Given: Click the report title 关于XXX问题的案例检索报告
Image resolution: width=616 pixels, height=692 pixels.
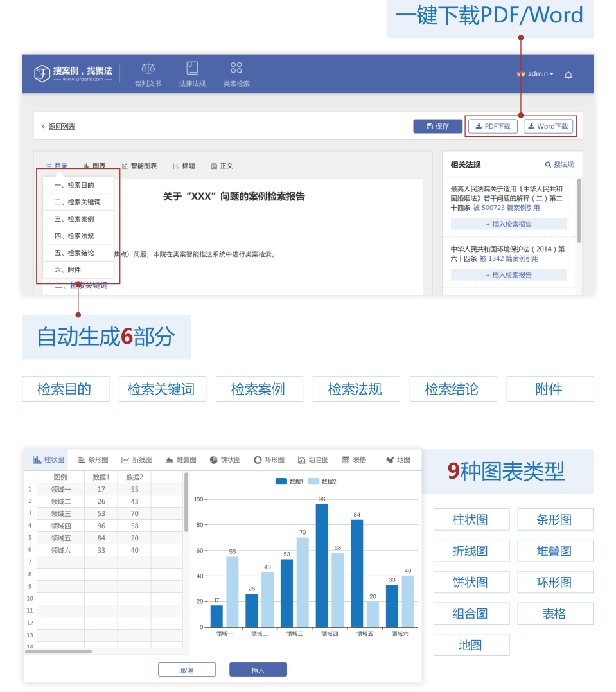Looking at the screenshot, I should click(x=234, y=197).
